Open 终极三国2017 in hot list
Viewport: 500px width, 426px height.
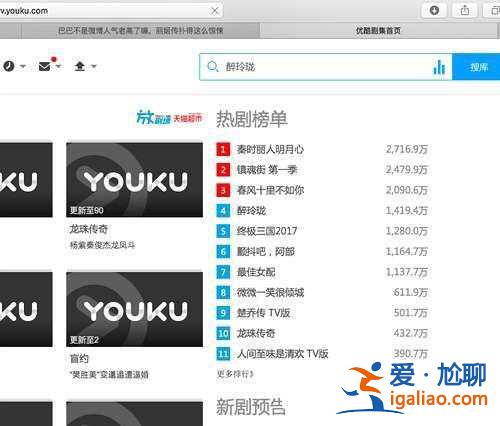tap(267, 231)
